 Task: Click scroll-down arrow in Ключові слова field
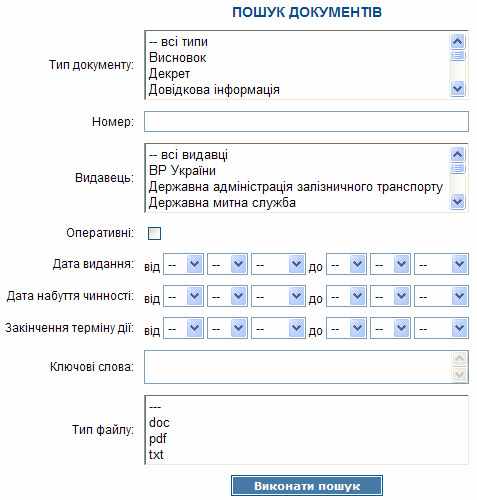point(460,374)
